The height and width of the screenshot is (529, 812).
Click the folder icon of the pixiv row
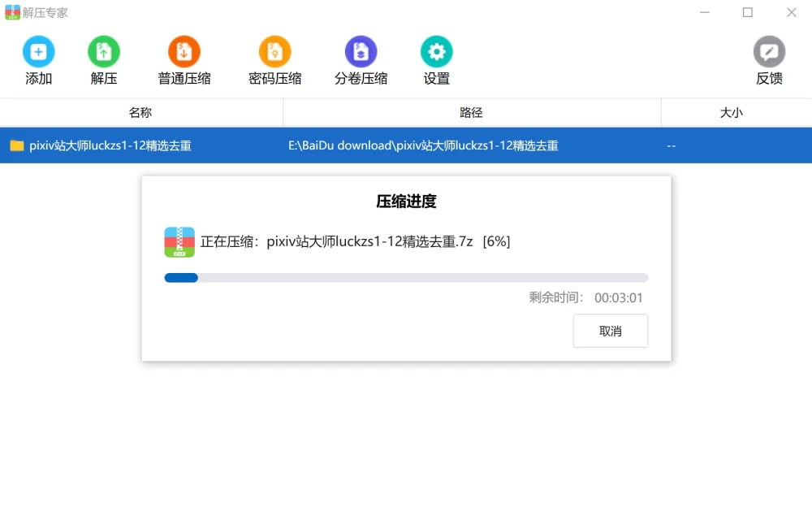[x=17, y=145]
